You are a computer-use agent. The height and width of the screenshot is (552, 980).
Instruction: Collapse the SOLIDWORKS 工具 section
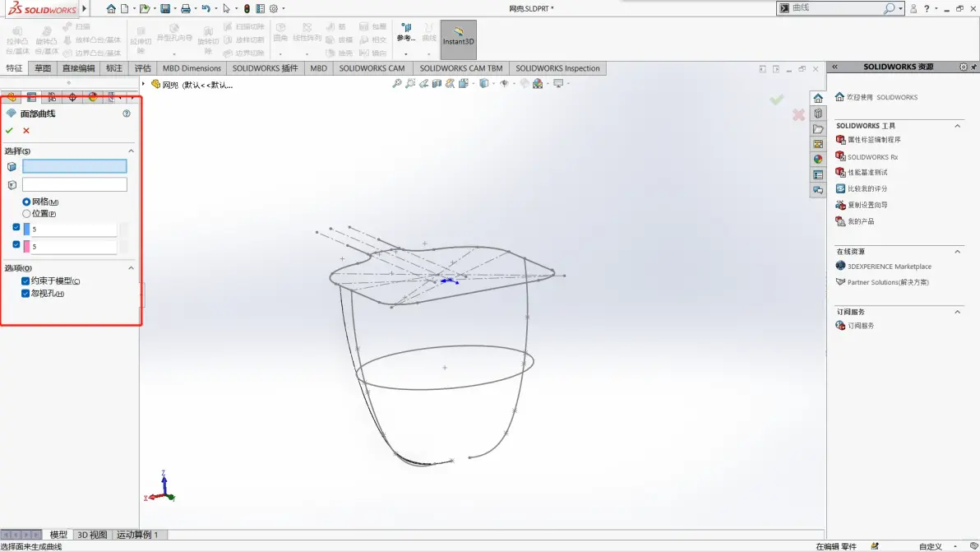coord(958,126)
